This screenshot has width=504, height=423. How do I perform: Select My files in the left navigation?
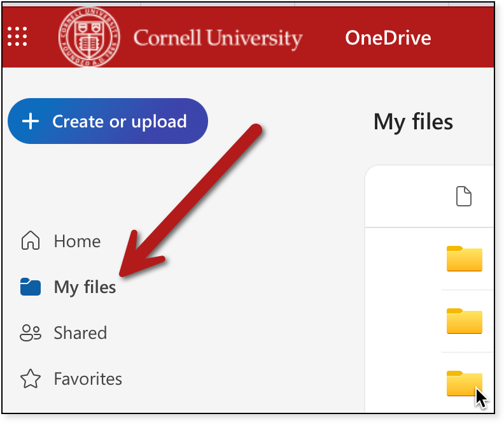coord(85,287)
